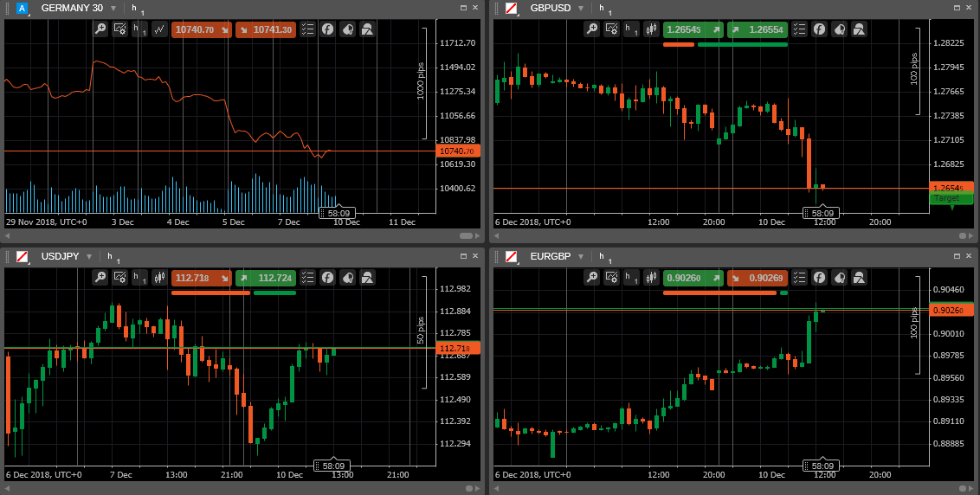The height and width of the screenshot is (495, 980).
Task: Click the horizontal scrollbar thumb under GERMANY 30 chart
Action: [467, 235]
